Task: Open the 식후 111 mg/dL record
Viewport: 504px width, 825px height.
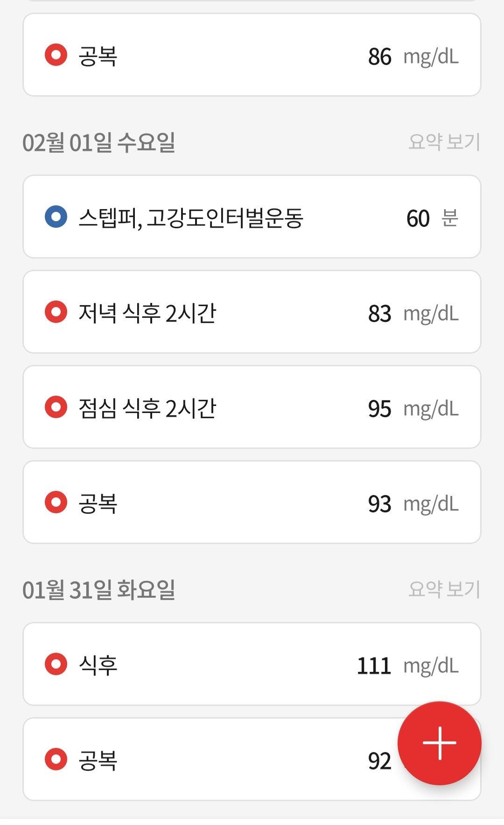Action: (x=252, y=664)
